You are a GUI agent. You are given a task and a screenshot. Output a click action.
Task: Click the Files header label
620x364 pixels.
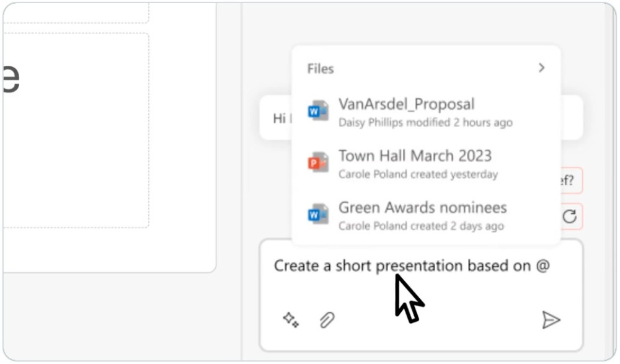[321, 69]
